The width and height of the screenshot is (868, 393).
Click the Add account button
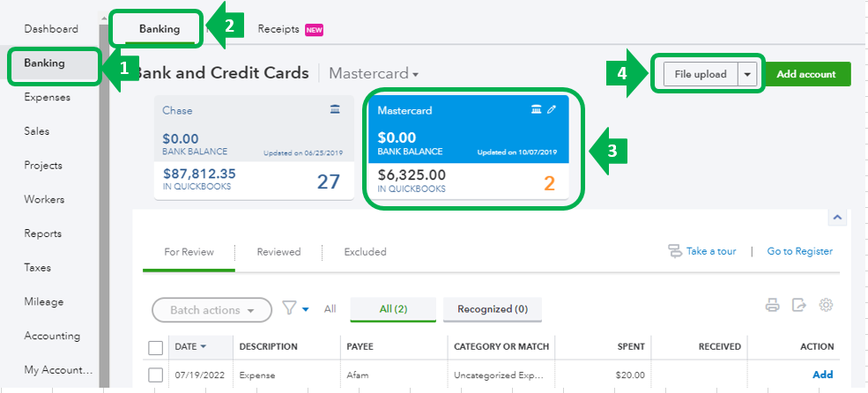[805, 74]
